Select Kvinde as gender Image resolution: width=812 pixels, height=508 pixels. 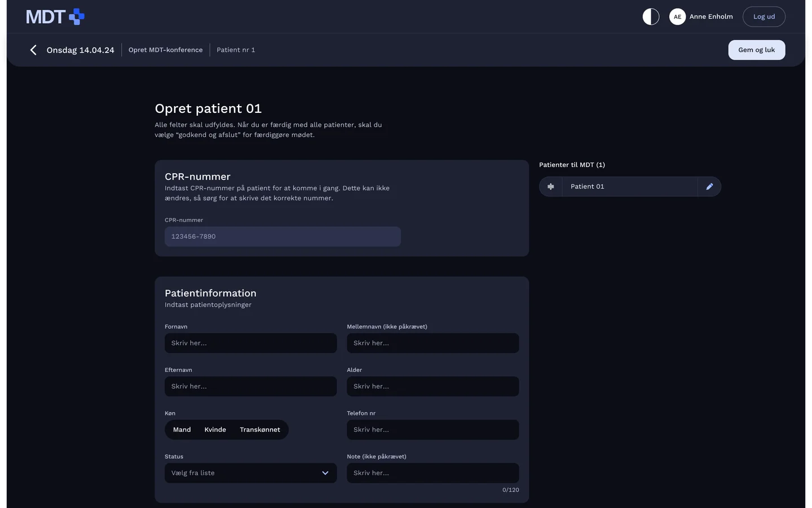point(215,430)
